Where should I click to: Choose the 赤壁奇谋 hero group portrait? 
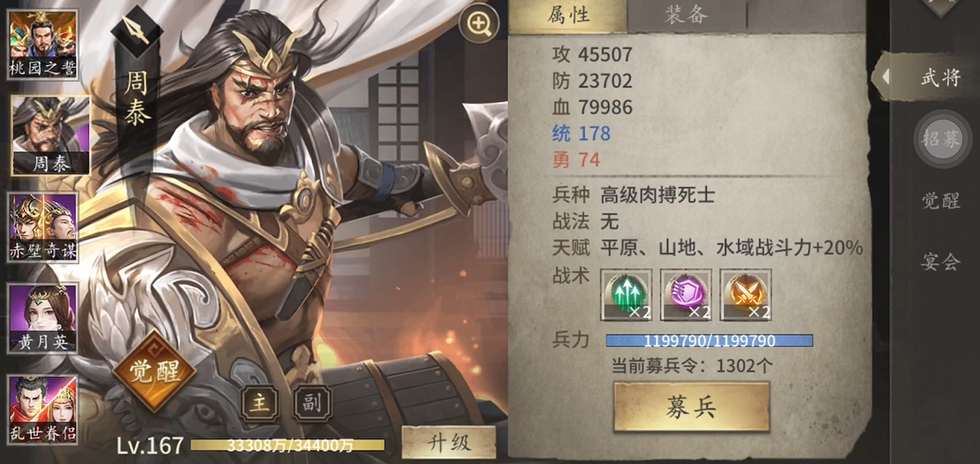pyautogui.click(x=42, y=226)
